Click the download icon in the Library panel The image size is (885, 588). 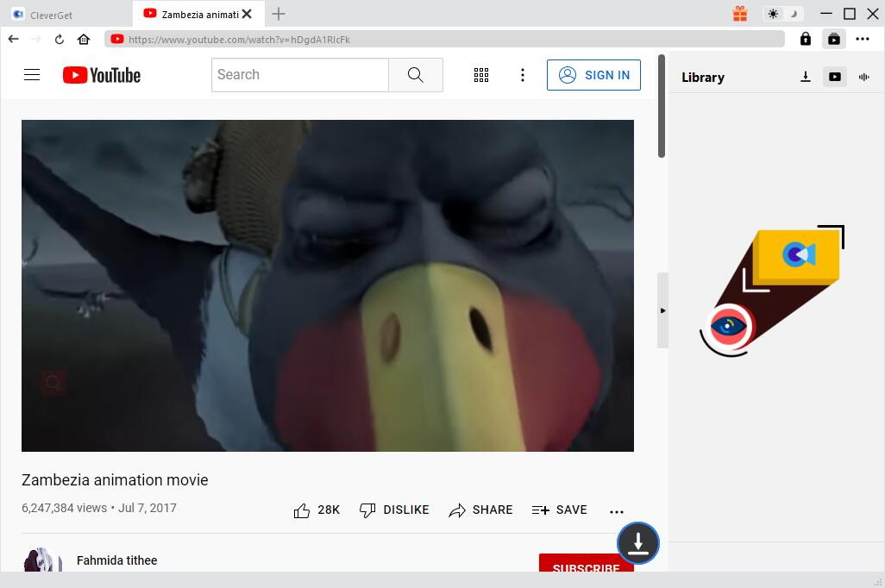[805, 77]
